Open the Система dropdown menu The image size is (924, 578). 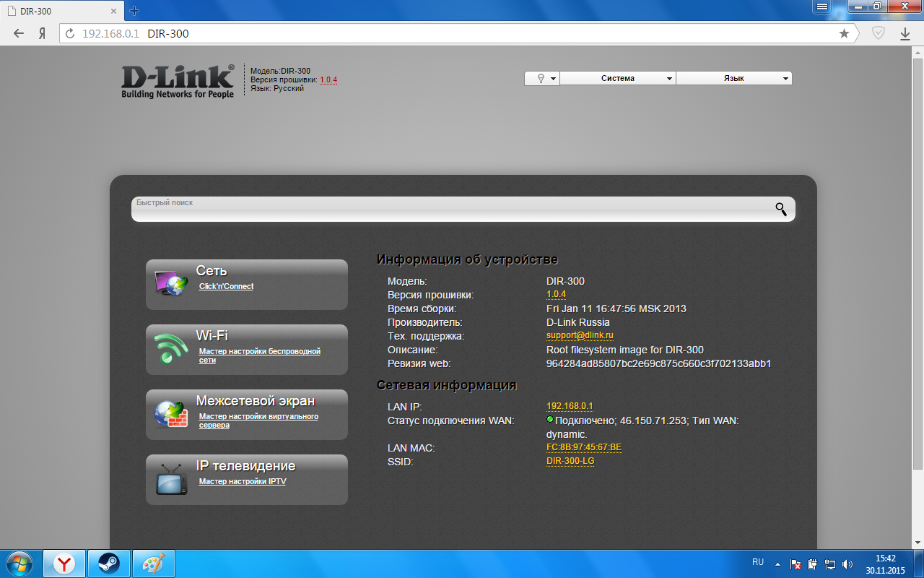tap(618, 78)
